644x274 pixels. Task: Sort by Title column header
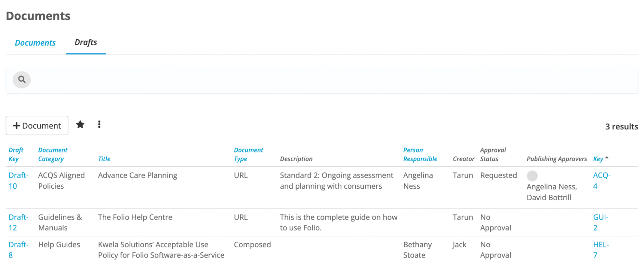point(104,159)
